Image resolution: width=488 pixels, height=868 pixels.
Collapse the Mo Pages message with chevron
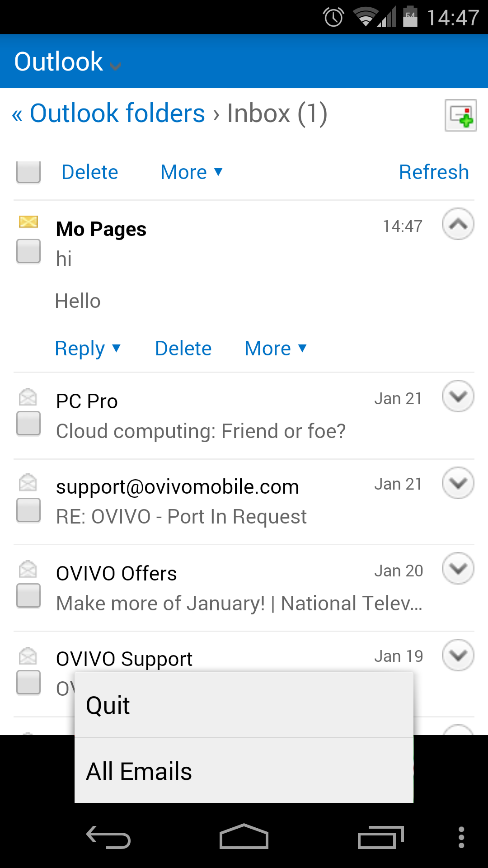click(458, 224)
